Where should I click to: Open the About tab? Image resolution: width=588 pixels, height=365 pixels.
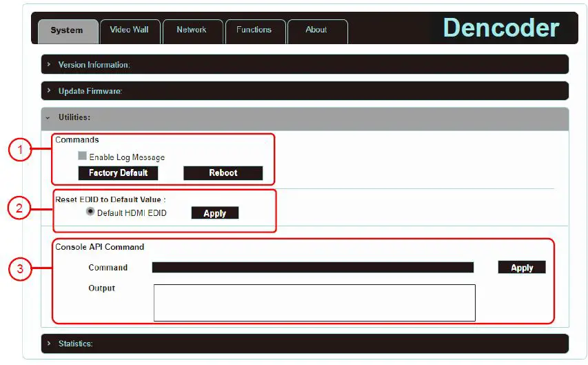pyautogui.click(x=318, y=32)
